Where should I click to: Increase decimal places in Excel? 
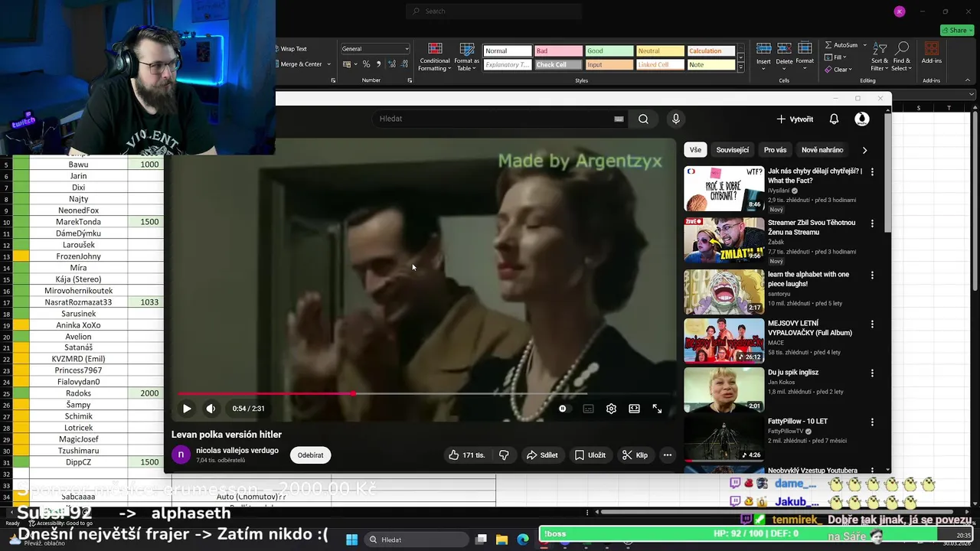click(392, 64)
